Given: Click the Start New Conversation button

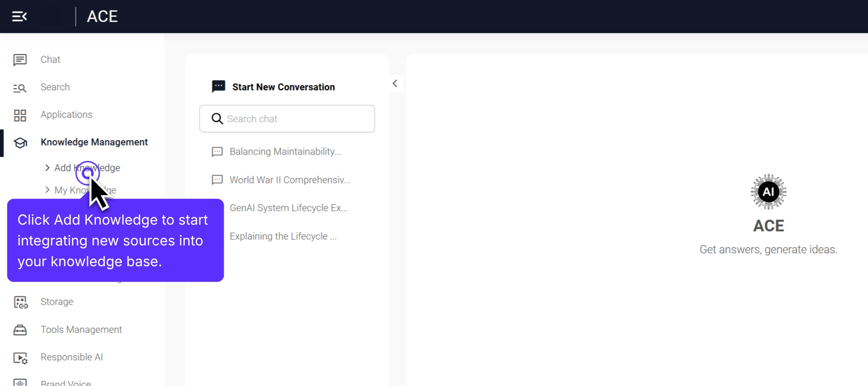Looking at the screenshot, I should 283,87.
